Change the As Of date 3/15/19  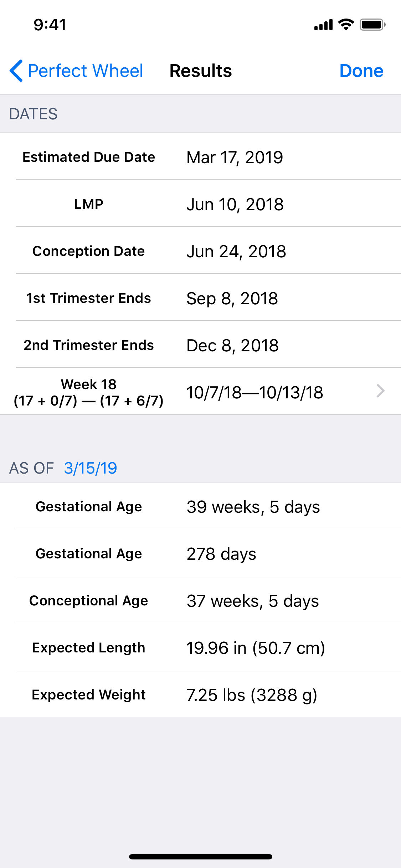91,468
